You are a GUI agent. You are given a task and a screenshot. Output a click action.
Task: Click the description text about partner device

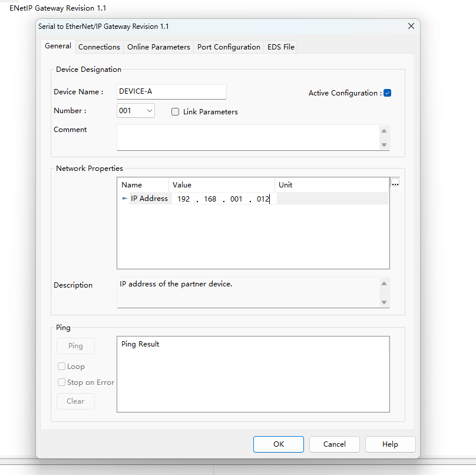click(x=176, y=284)
